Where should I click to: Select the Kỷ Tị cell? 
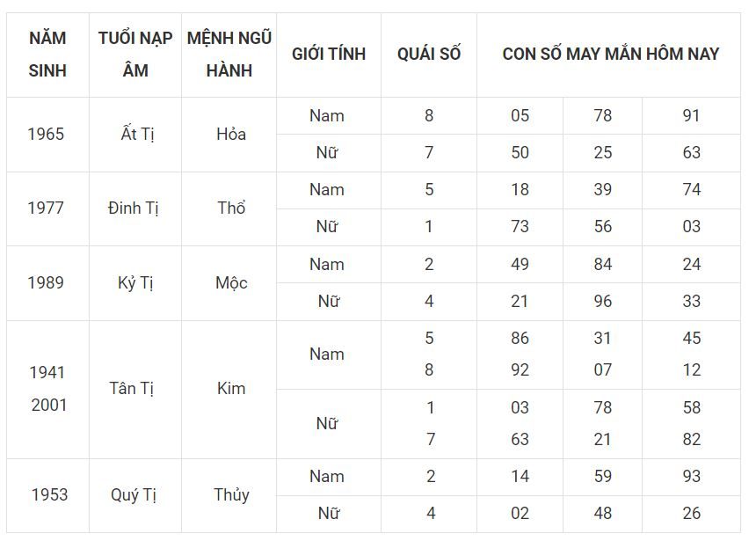coord(135,283)
